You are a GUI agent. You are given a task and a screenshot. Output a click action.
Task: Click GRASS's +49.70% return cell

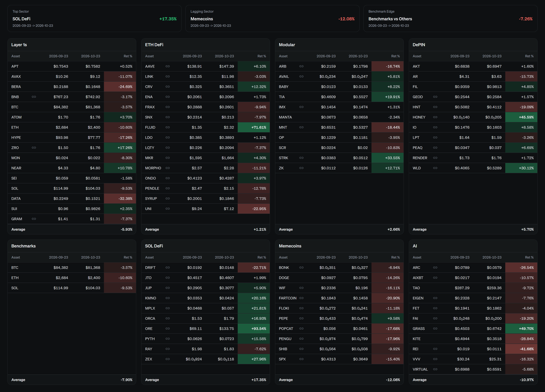[521, 328]
